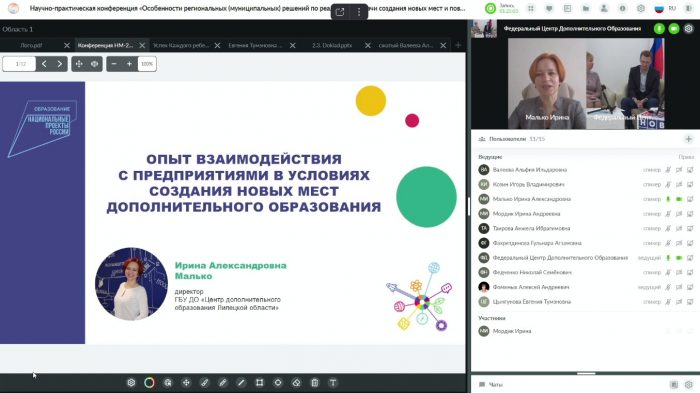Image resolution: width=700 pixels, height=393 pixels.
Task: Switch to 2.3. Doklad.pptx tab
Action: (x=332, y=45)
